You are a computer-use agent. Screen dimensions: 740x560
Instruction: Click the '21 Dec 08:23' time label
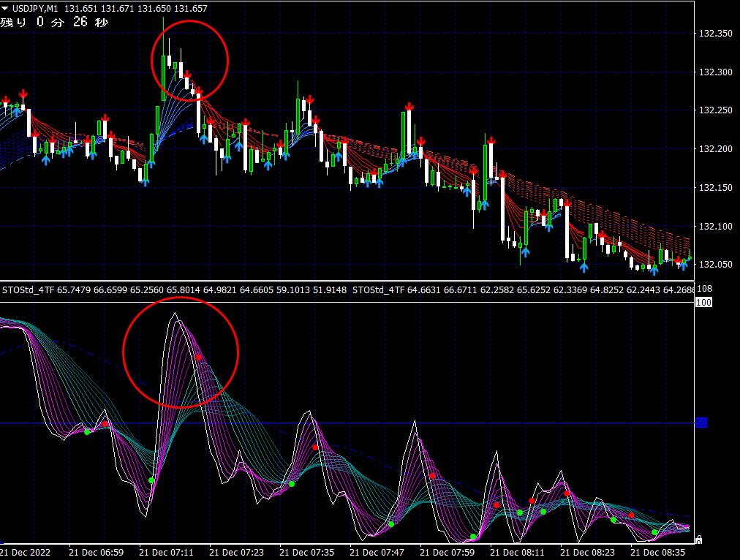(588, 553)
